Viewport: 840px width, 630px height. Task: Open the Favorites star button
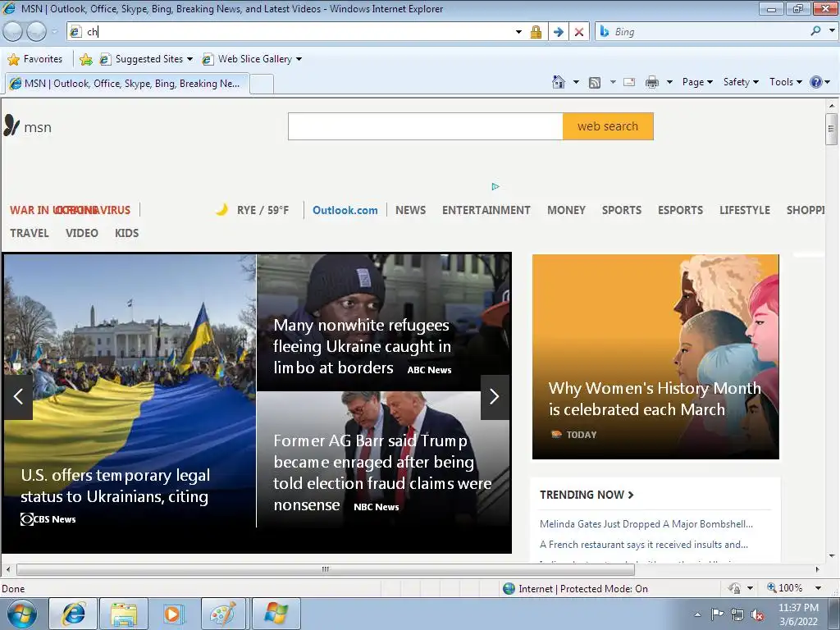pos(35,59)
